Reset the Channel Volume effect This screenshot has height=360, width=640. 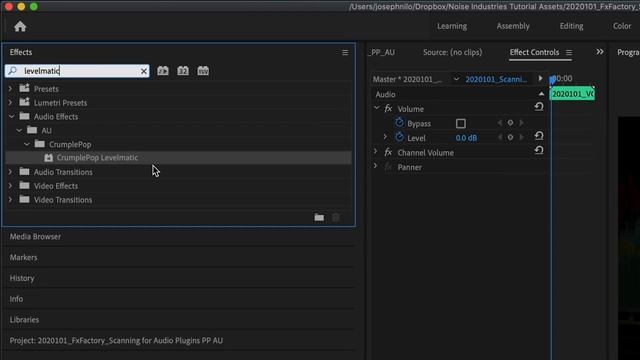pyautogui.click(x=539, y=151)
